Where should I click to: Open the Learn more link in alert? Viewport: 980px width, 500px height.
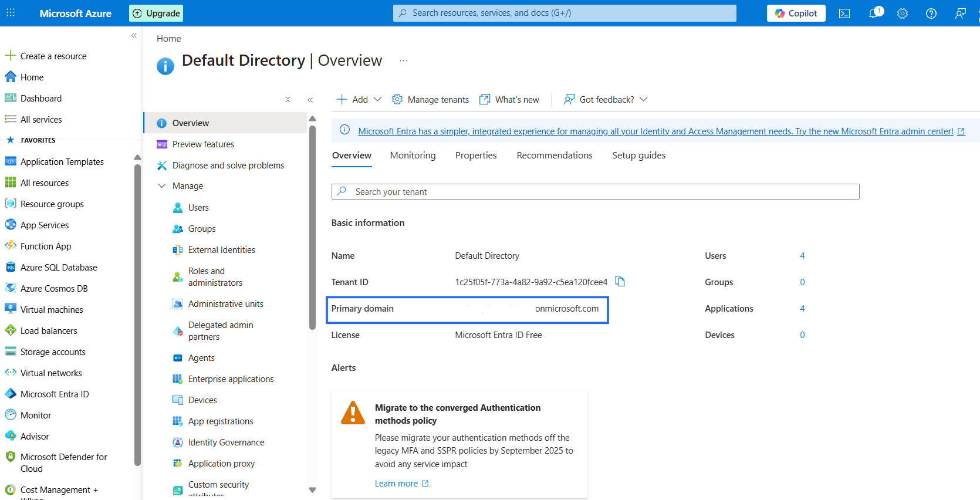click(x=402, y=484)
